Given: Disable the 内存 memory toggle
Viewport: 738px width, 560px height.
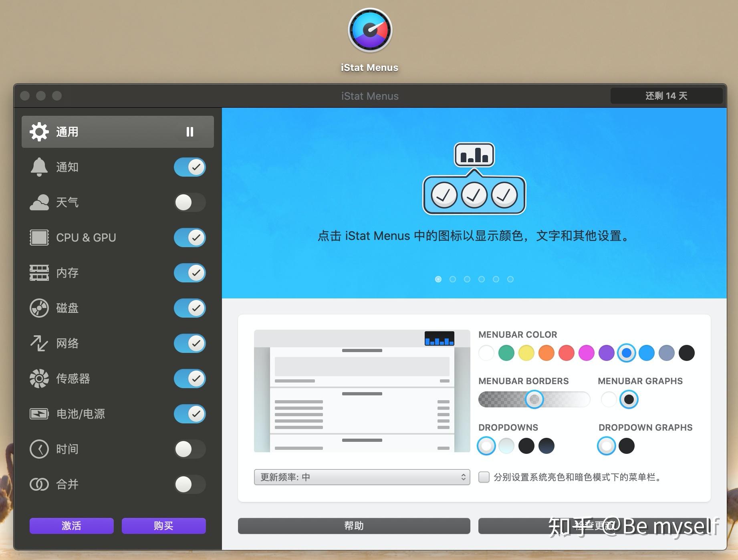Looking at the screenshot, I should (x=190, y=273).
